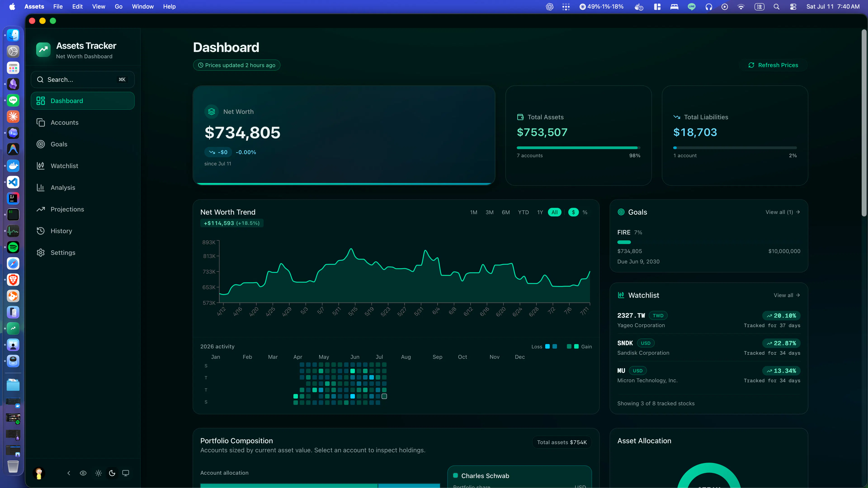Click the -$0 change badge
The height and width of the screenshot is (488, 868).
(218, 152)
